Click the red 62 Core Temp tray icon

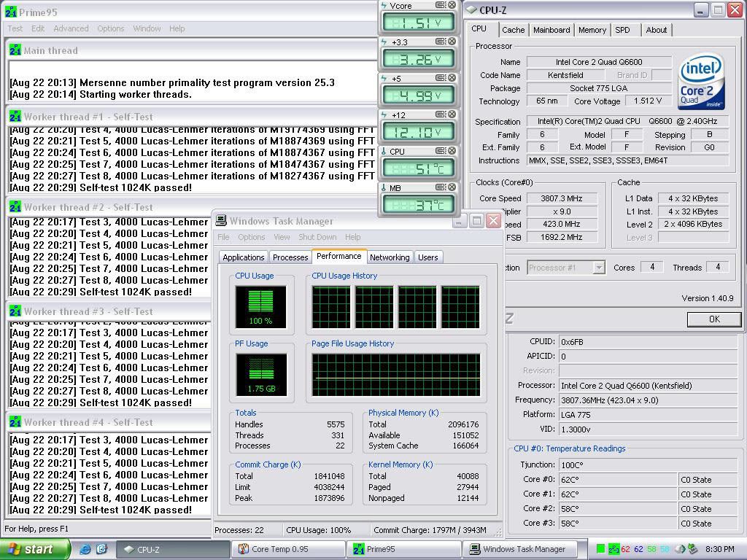[625, 549]
